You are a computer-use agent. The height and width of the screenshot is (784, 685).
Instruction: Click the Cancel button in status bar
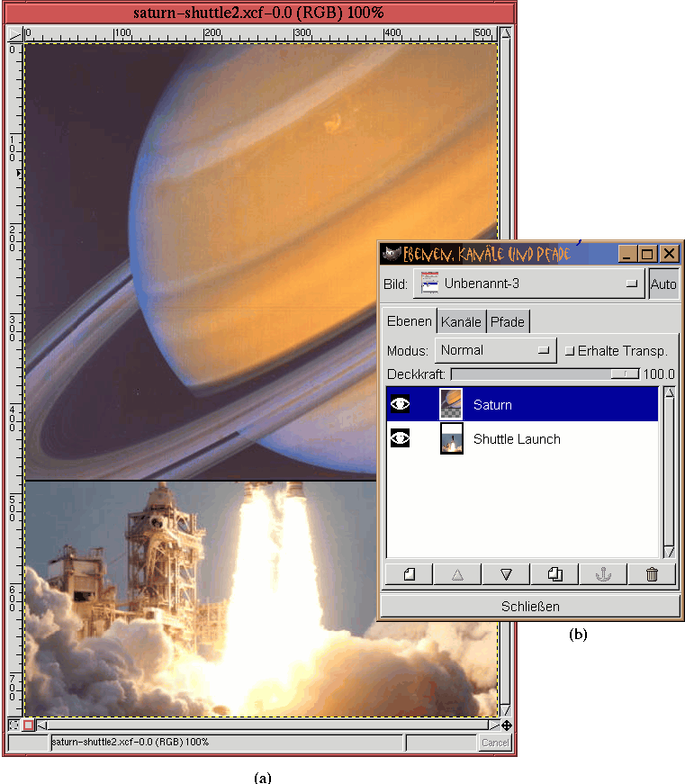coord(494,743)
